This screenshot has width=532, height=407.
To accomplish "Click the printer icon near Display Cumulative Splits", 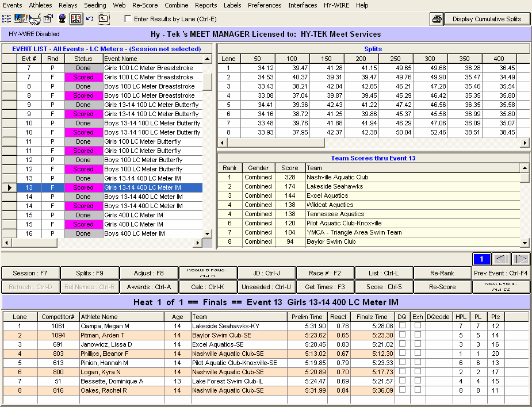I will tap(436, 18).
